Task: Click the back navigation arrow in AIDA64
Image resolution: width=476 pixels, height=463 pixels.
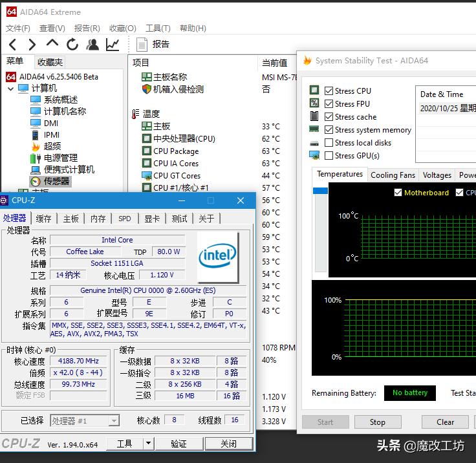Action: (13, 45)
